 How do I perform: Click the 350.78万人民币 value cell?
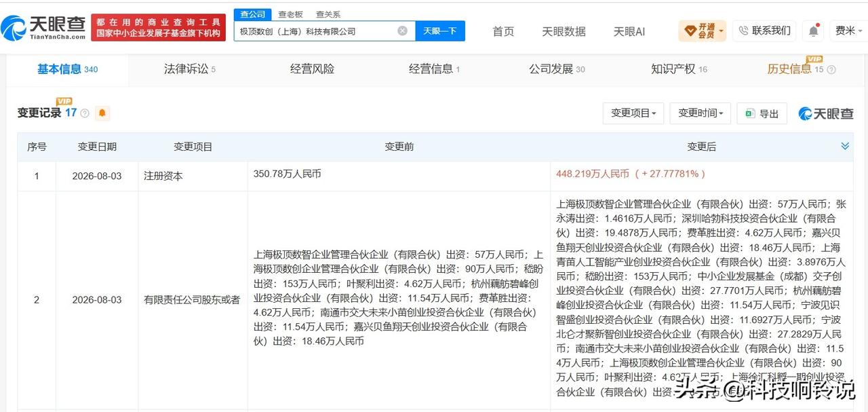288,174
